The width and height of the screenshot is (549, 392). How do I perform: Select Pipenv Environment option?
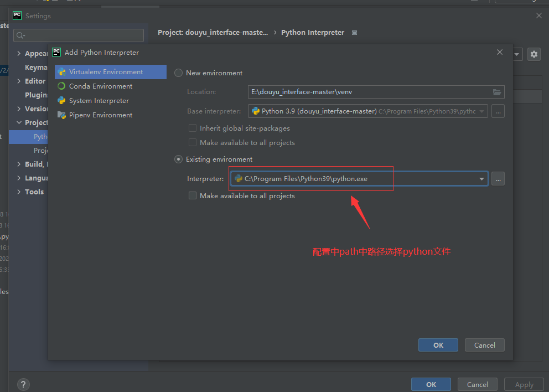click(x=101, y=115)
